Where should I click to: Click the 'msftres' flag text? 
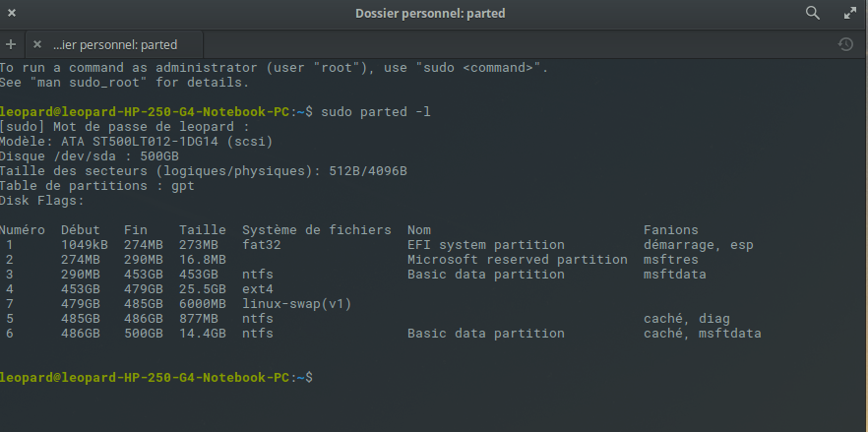pos(671,260)
